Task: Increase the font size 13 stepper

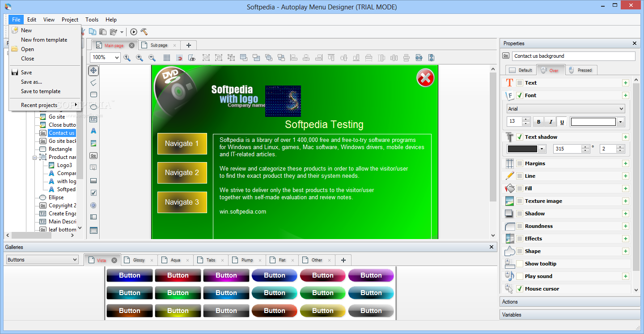Action: [x=526, y=120]
